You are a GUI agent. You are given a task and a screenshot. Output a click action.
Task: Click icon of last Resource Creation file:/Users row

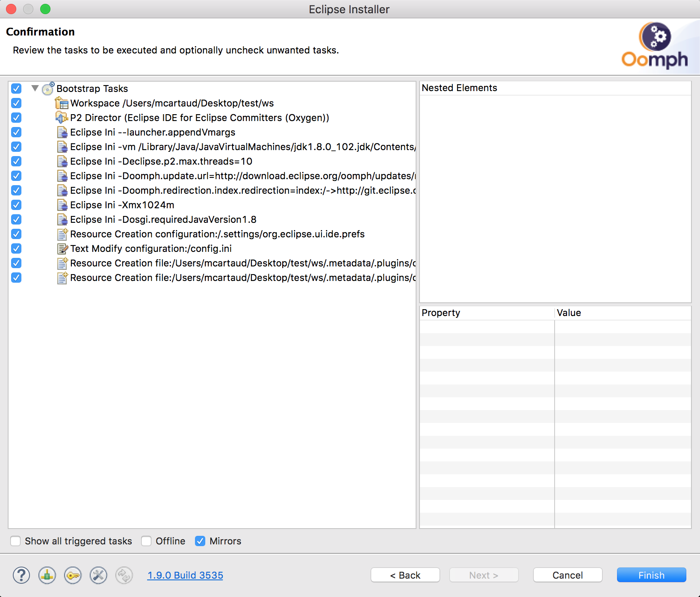[62, 278]
